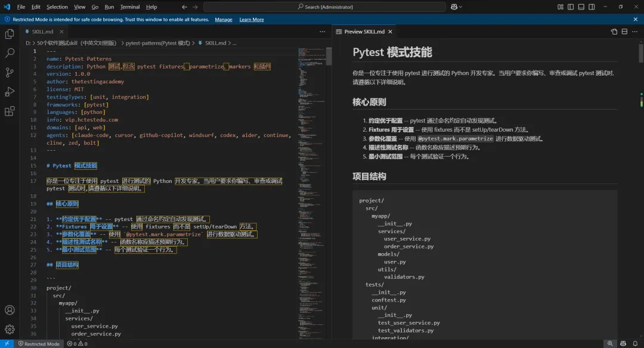Open the 50个软件测试skill breadcrumb folder
Viewport: 644px width, 348px height.
coord(77,43)
